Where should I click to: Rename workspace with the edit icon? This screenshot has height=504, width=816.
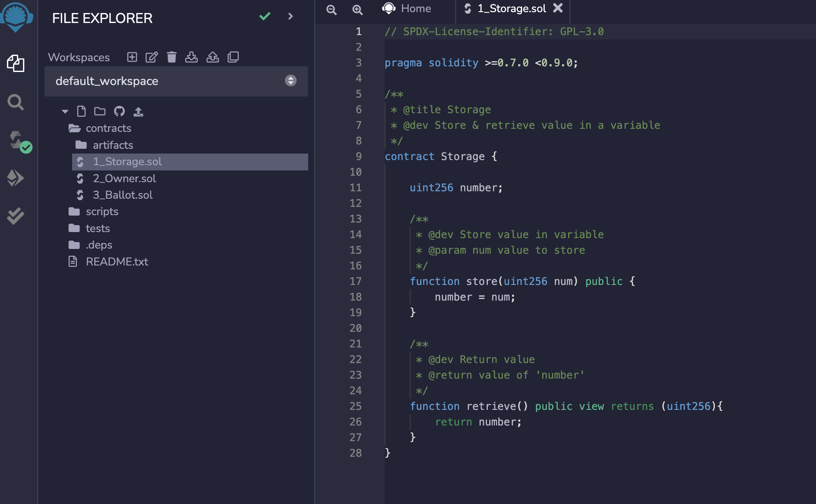coord(151,57)
